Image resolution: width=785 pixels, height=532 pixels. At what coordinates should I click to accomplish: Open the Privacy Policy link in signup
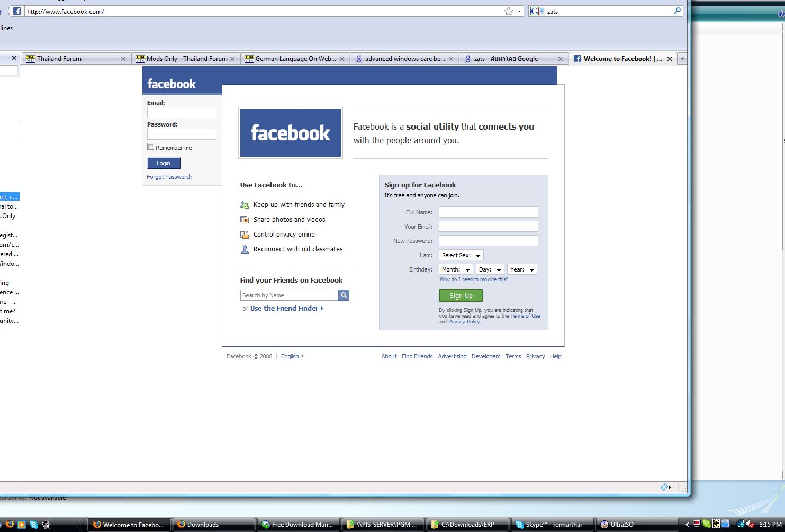pyautogui.click(x=464, y=322)
